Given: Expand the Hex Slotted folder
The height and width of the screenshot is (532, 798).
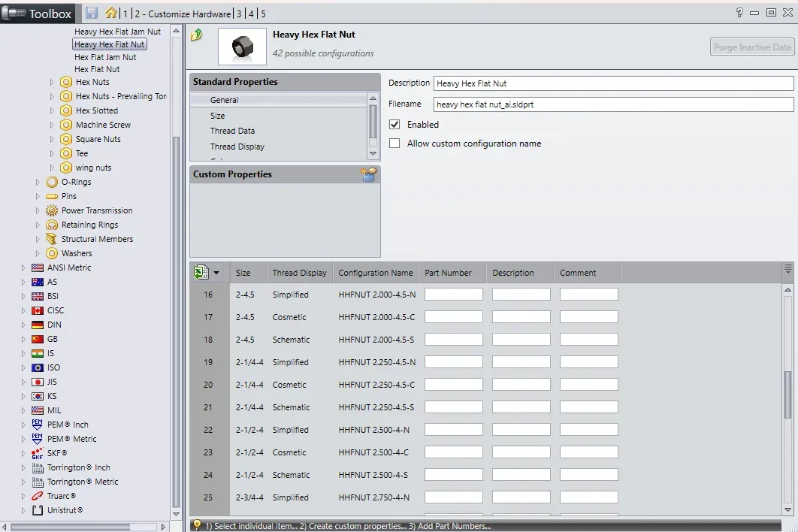Looking at the screenshot, I should pos(52,110).
